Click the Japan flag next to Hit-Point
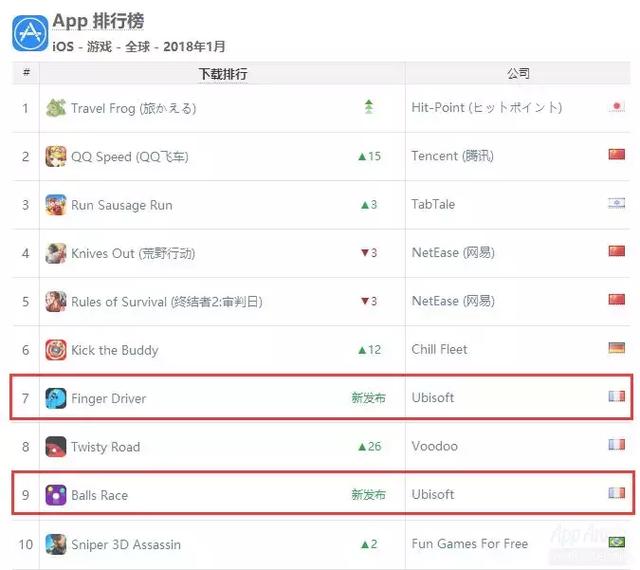The image size is (640, 570). (616, 107)
